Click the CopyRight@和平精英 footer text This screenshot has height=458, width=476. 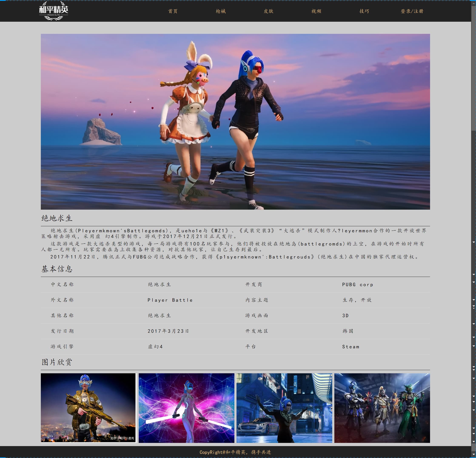coord(235,452)
